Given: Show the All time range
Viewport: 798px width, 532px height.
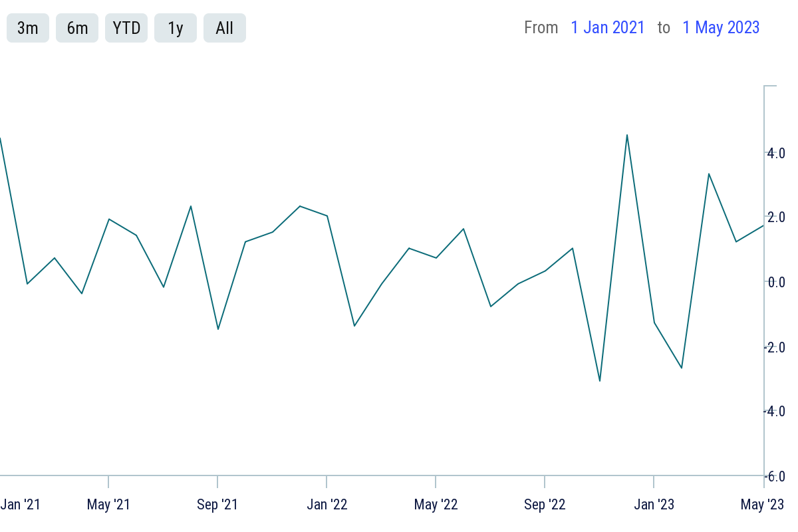Looking at the screenshot, I should (x=225, y=28).
